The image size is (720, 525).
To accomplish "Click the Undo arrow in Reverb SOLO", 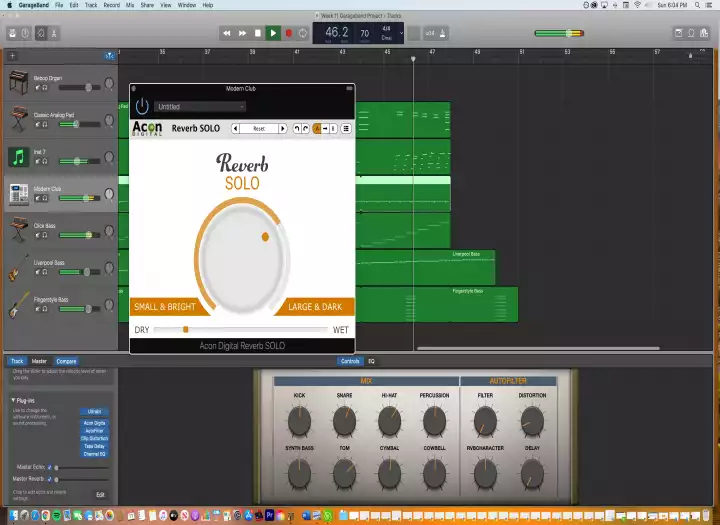I will 297,129.
